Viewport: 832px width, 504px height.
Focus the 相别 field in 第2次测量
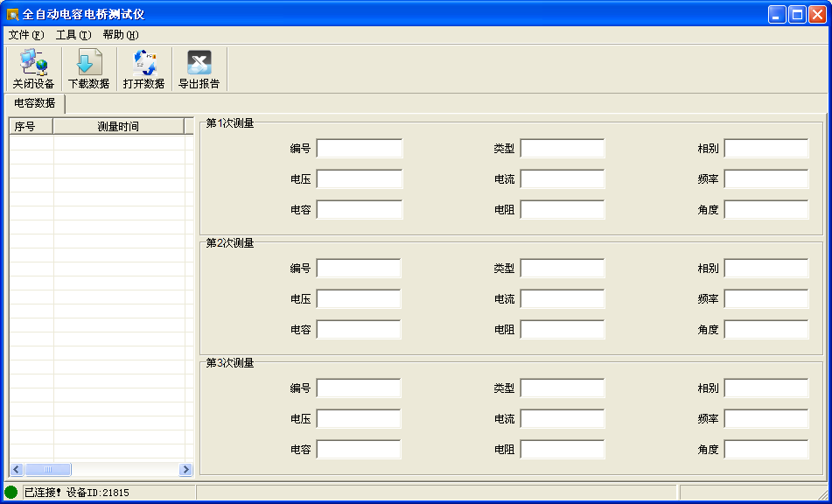(x=766, y=269)
